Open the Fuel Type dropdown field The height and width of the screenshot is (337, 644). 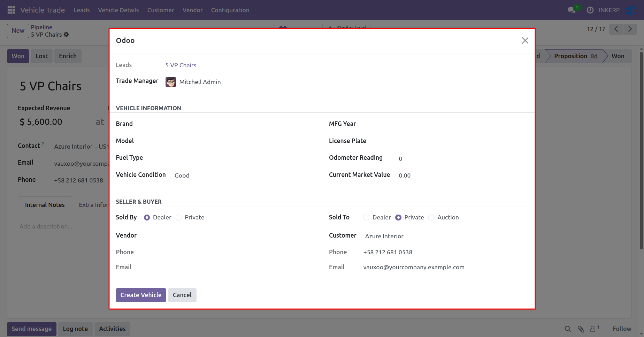(x=244, y=158)
